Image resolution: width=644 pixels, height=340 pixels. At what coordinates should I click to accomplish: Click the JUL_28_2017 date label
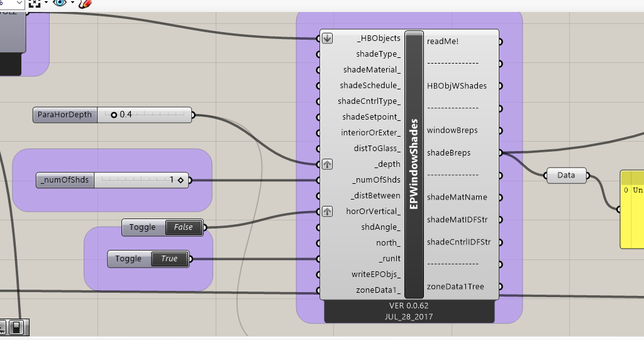pos(409,317)
